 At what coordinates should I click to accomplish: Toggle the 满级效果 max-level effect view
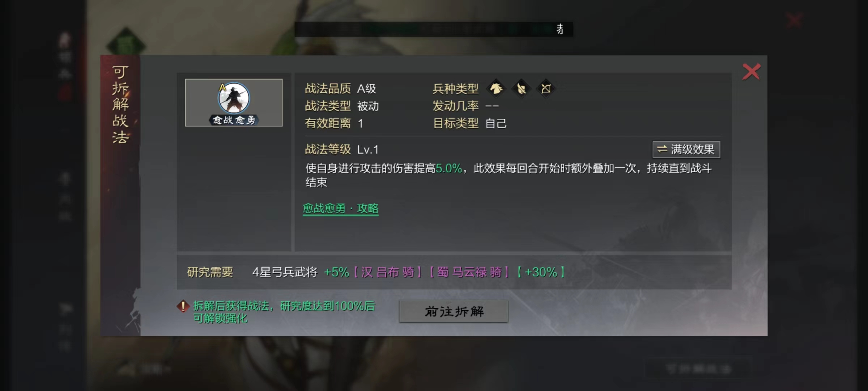pyautogui.click(x=686, y=150)
